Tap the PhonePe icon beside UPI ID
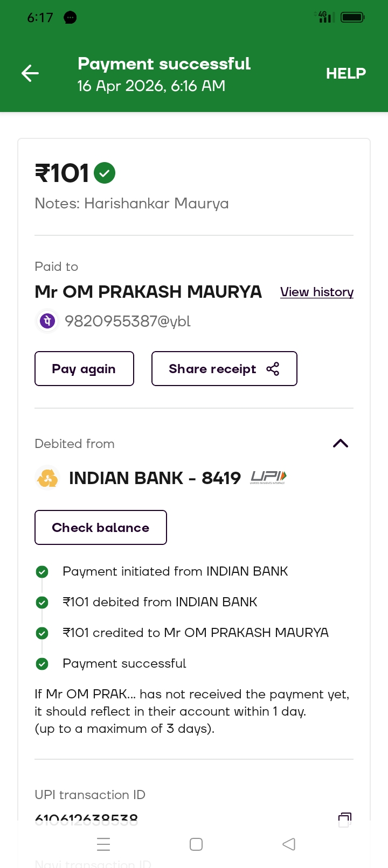Screen dimensions: 388x868 click(47, 321)
